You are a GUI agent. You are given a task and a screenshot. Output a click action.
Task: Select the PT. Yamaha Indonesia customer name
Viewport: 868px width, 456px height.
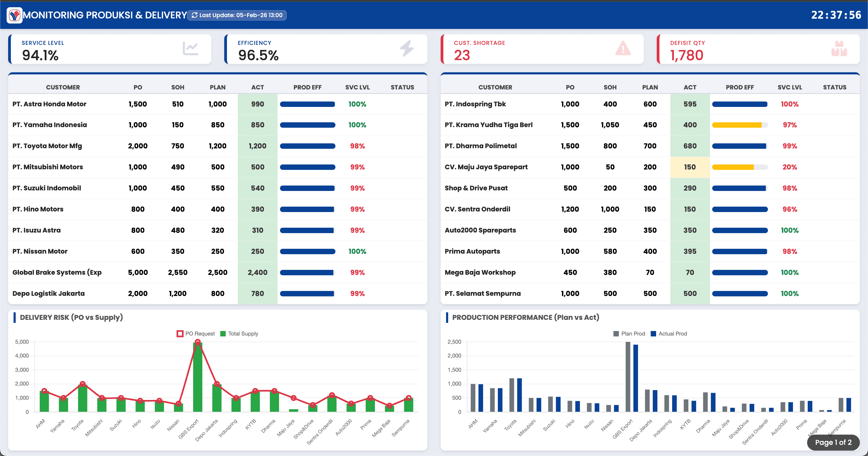click(x=50, y=125)
